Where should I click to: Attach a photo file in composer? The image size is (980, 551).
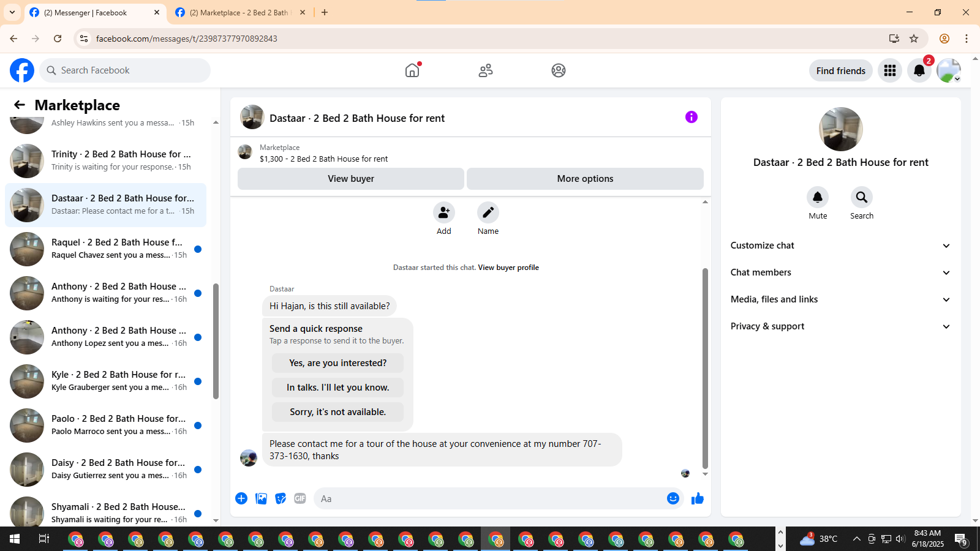coord(261,498)
